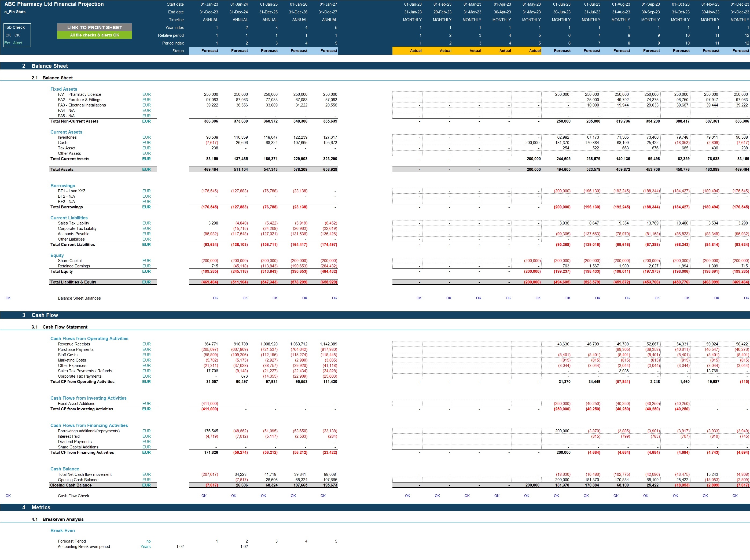Screen dimensions: 750x560
Task: Click the Revenue Receipts row label
Action: pyautogui.click(x=74, y=344)
